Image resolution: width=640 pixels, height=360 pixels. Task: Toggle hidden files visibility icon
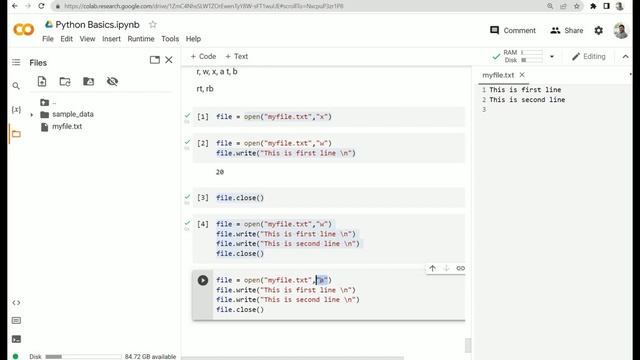(112, 81)
